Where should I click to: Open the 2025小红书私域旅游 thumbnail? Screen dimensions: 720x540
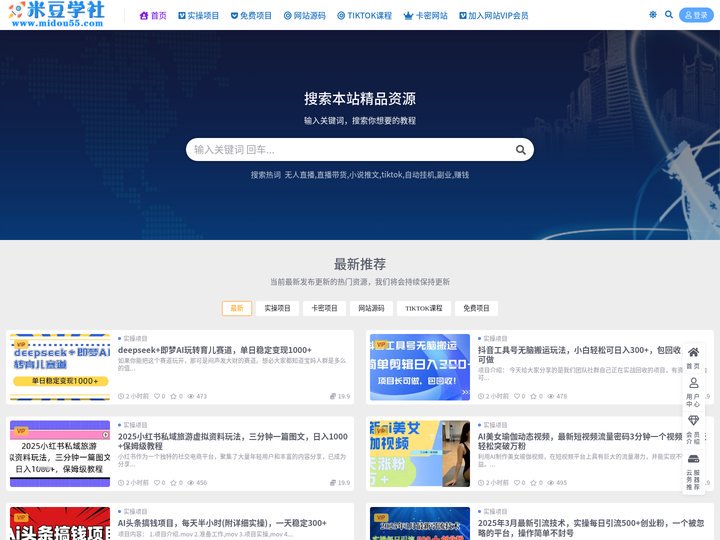click(60, 454)
